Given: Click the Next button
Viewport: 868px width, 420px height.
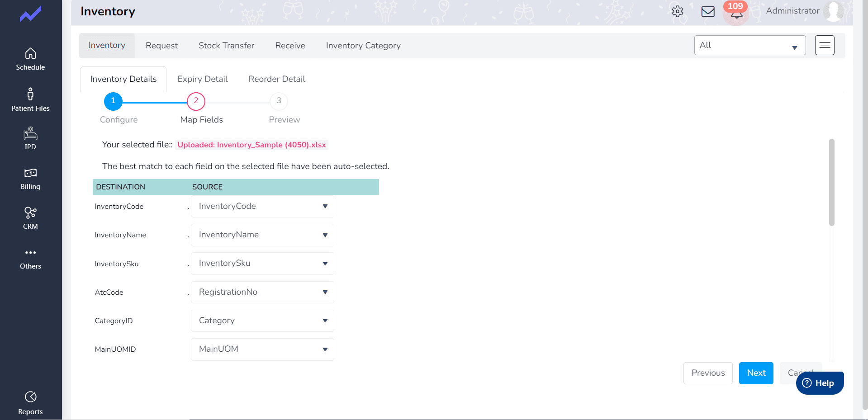Looking at the screenshot, I should point(756,373).
